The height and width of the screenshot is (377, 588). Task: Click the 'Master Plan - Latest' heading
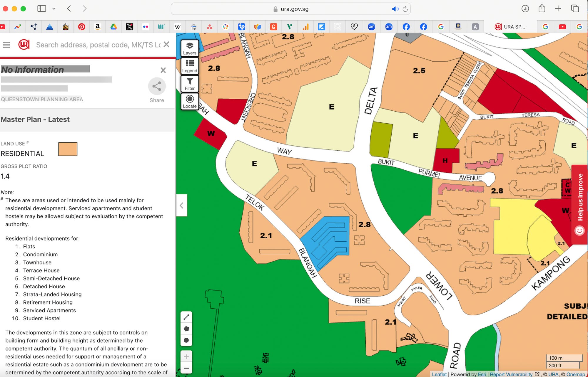[x=35, y=120]
